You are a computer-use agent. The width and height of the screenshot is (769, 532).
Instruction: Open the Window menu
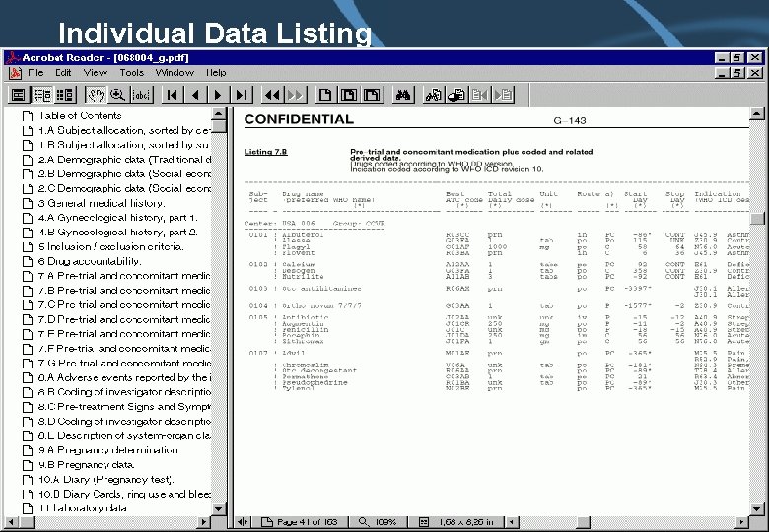(x=175, y=73)
